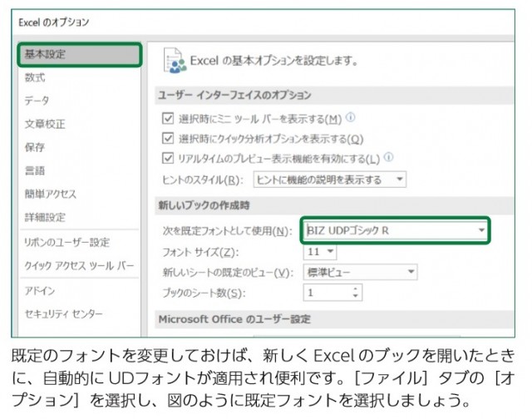Go to 文章校正 settings

(x=45, y=124)
